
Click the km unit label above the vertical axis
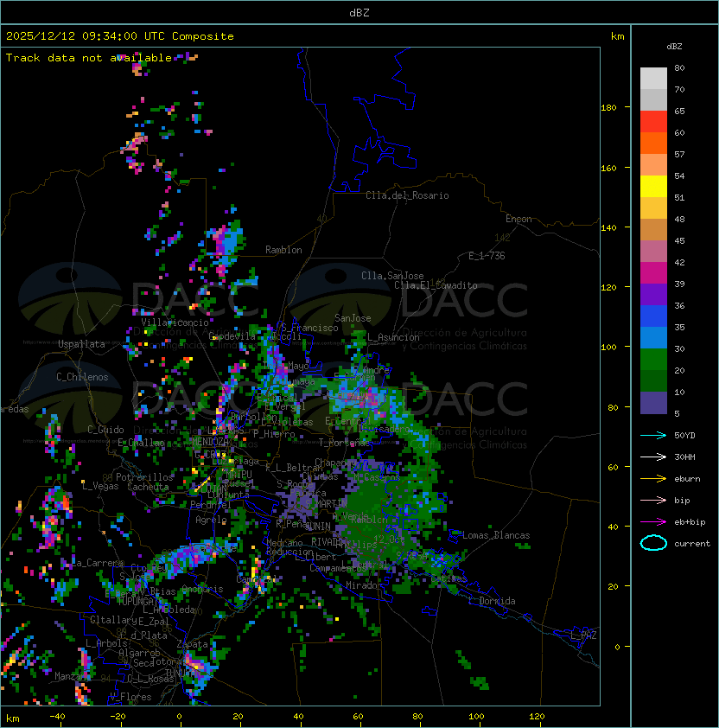[617, 36]
